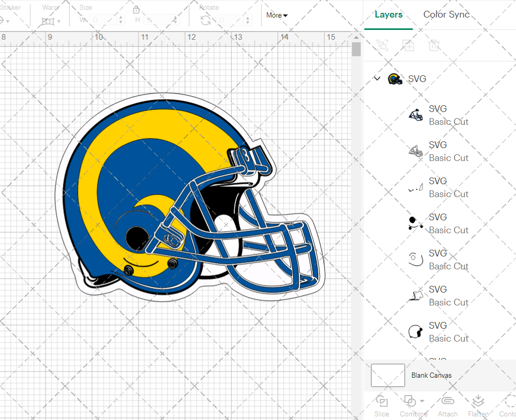Open the Combine dropdown arrow

[422, 401]
